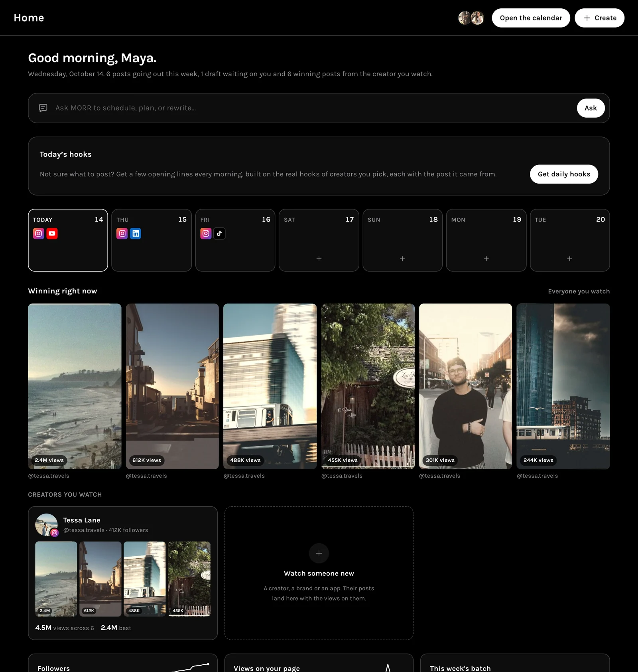This screenshot has width=638, height=672.
Task: Open the 2.4M views beach post
Action: coord(75,386)
